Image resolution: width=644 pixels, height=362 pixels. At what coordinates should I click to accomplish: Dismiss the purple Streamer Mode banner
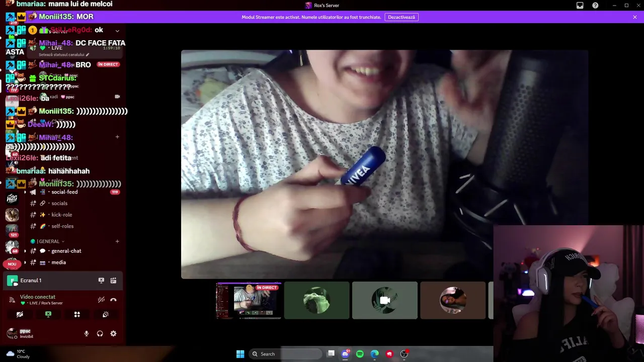pos(635,17)
